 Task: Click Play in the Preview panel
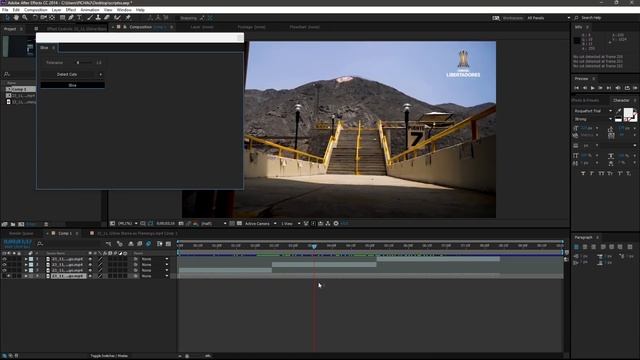(x=593, y=88)
